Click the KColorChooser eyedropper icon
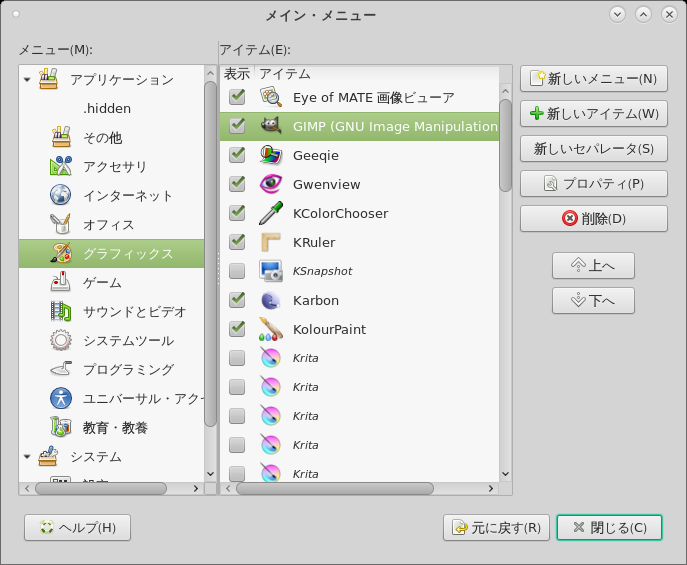The image size is (687, 565). 271,213
